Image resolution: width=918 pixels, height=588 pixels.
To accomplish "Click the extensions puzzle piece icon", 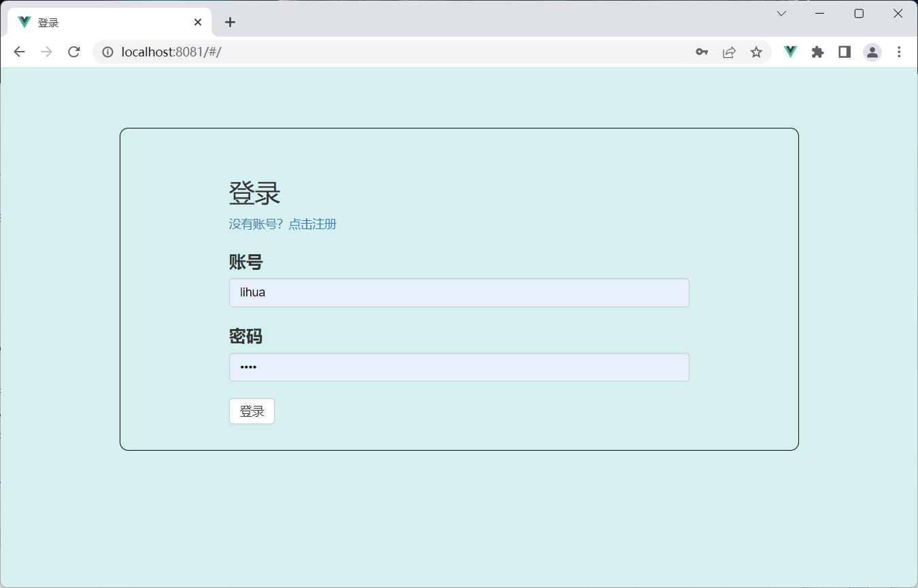I will [817, 52].
